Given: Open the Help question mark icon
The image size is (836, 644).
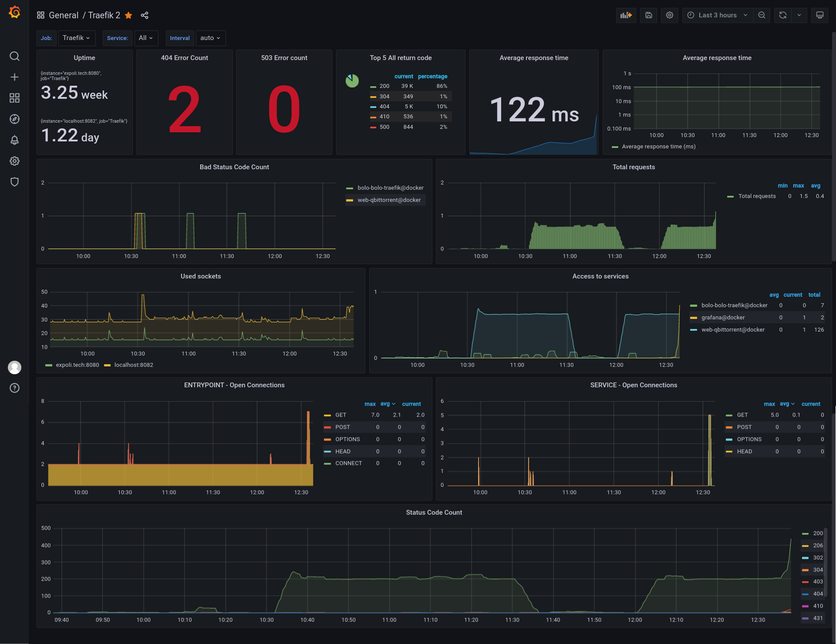Looking at the screenshot, I should point(14,388).
